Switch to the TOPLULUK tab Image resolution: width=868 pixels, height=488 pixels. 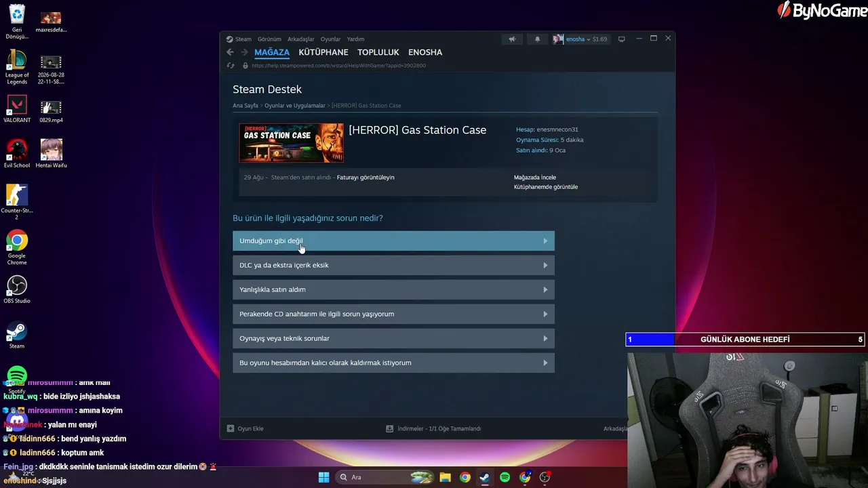pyautogui.click(x=378, y=52)
